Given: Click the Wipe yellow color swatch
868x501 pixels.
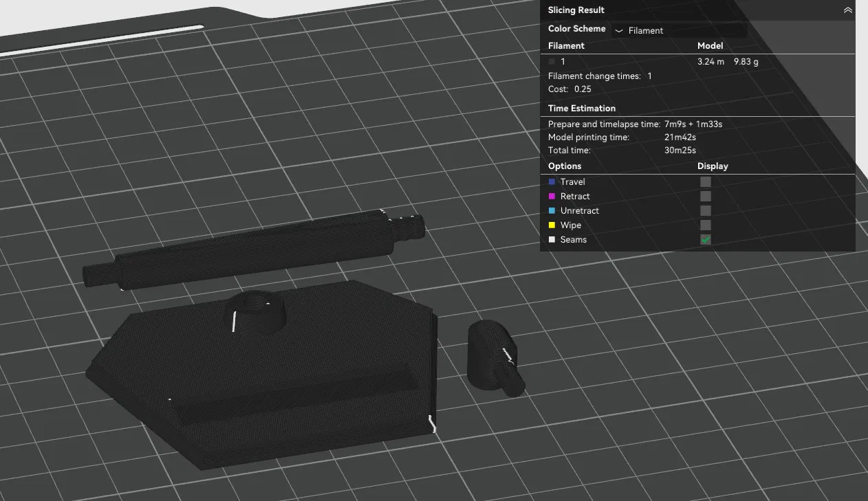Looking at the screenshot, I should [x=552, y=225].
